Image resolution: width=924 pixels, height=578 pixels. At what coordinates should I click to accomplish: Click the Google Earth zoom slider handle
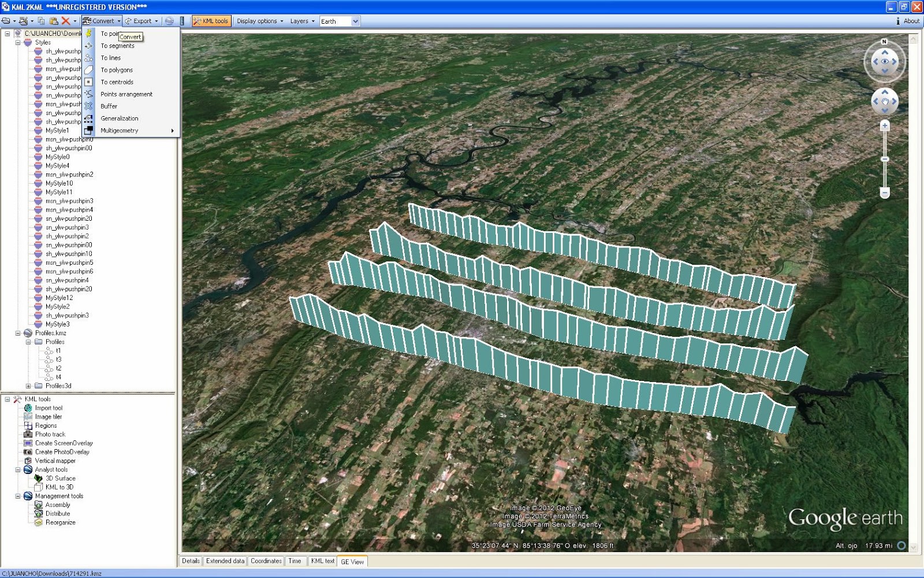click(885, 159)
